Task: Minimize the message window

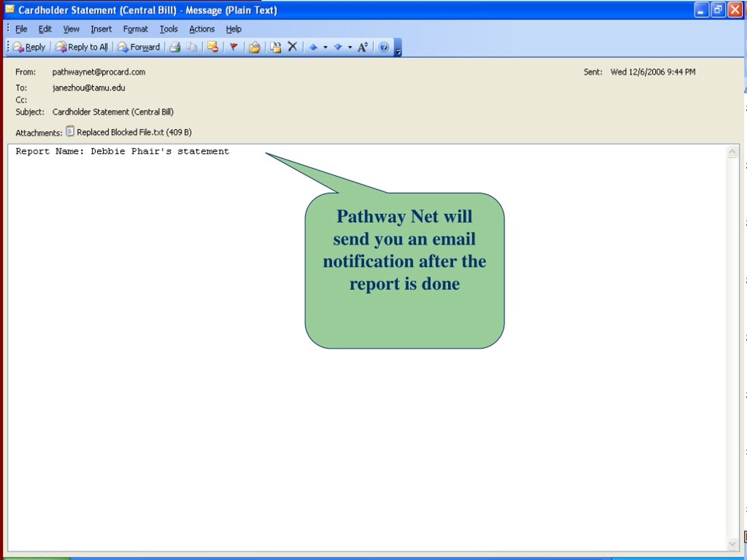Action: coord(701,10)
